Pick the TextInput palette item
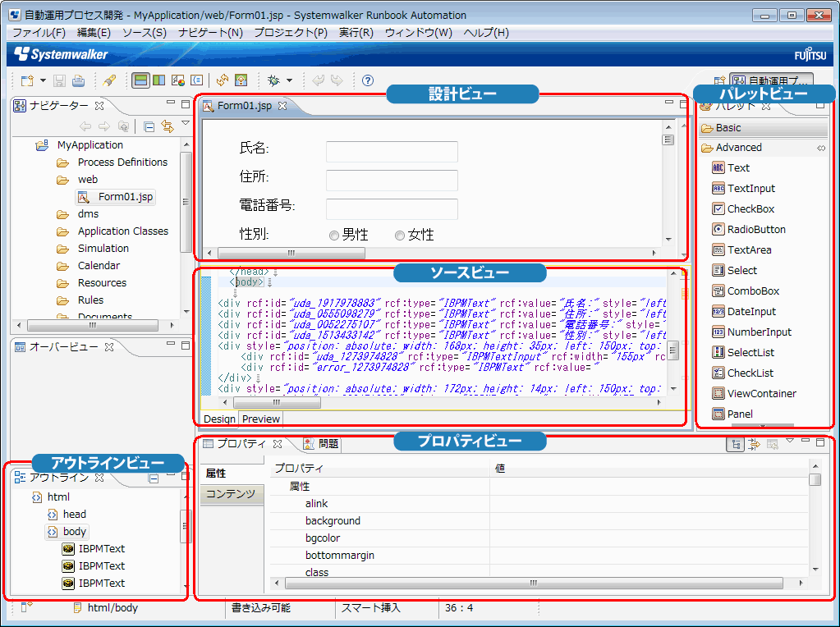This screenshot has height=627, width=840. (744, 189)
